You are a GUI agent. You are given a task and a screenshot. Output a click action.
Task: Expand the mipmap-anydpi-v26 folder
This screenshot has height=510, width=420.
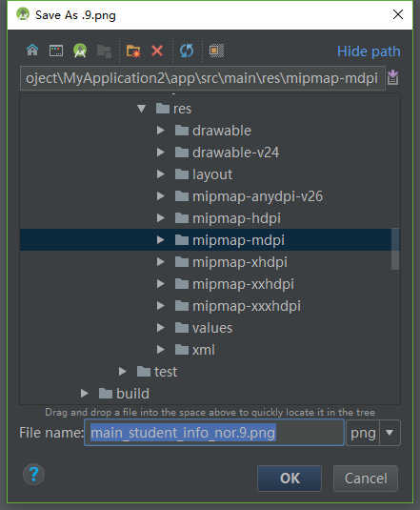pyautogui.click(x=160, y=196)
